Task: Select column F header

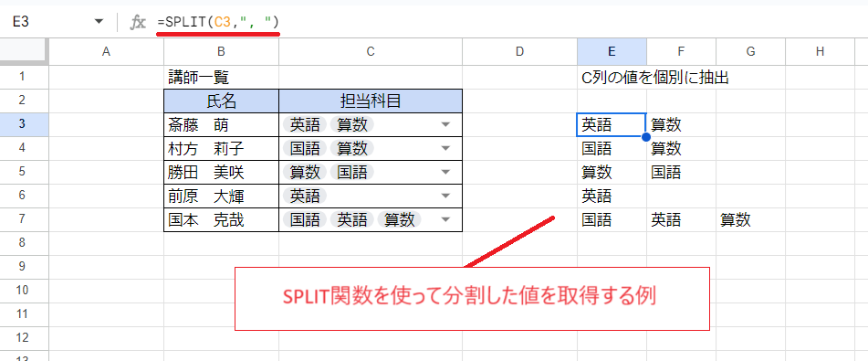Action: click(681, 51)
